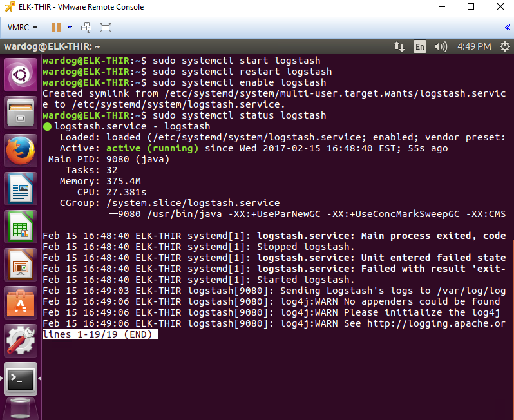
Task: Click the 'Loaded: loaded' service line
Action: [x=283, y=137]
